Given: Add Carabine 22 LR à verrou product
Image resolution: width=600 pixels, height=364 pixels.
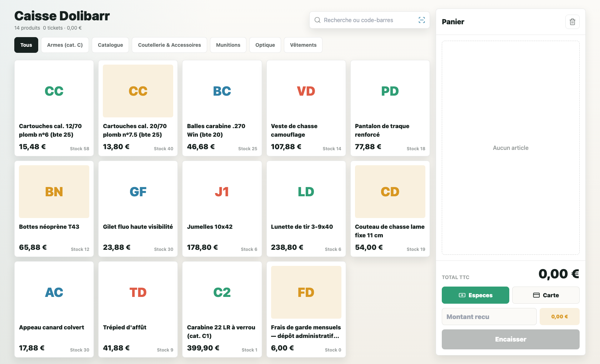Looking at the screenshot, I should [222, 309].
